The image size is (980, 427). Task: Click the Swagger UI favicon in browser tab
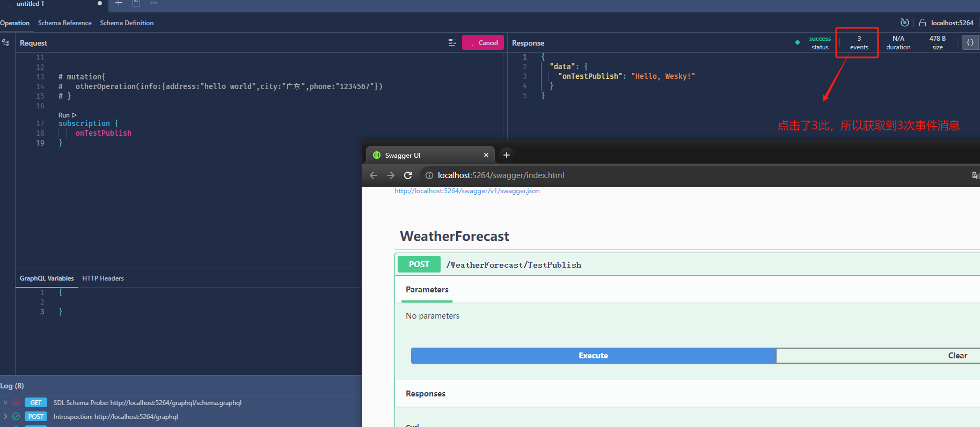pyautogui.click(x=377, y=155)
